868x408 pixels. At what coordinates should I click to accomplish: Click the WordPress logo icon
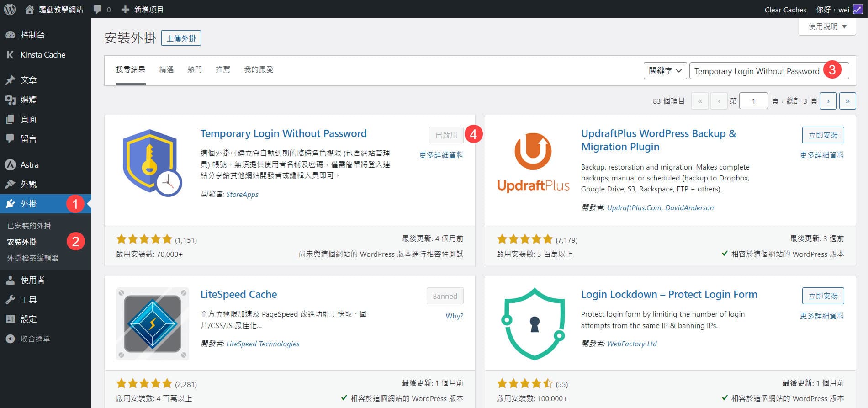point(10,9)
